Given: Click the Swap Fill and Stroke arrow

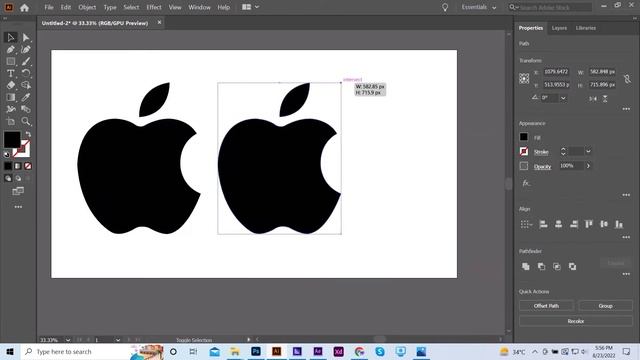Looking at the screenshot, I should (x=28, y=134).
